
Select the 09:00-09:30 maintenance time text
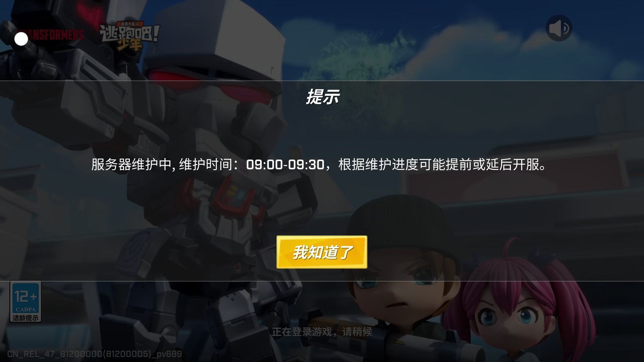coord(285,165)
